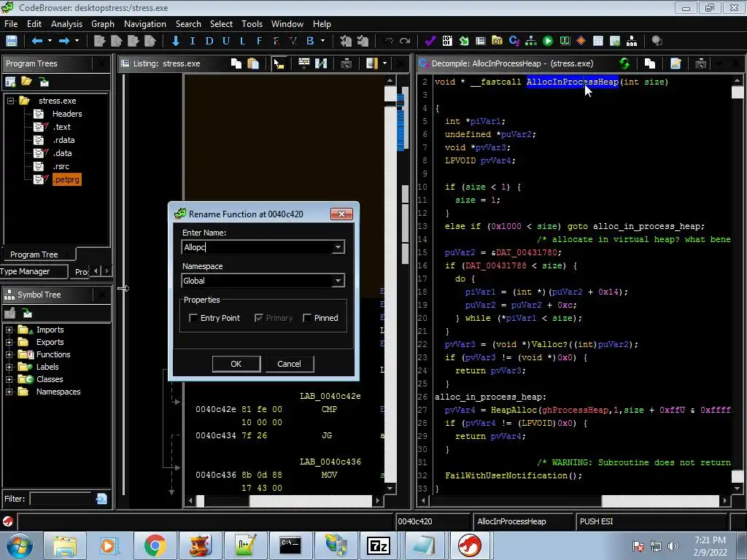Viewport: 747px width, 560px height.
Task: Open the memory map chip icon
Action: point(565,41)
